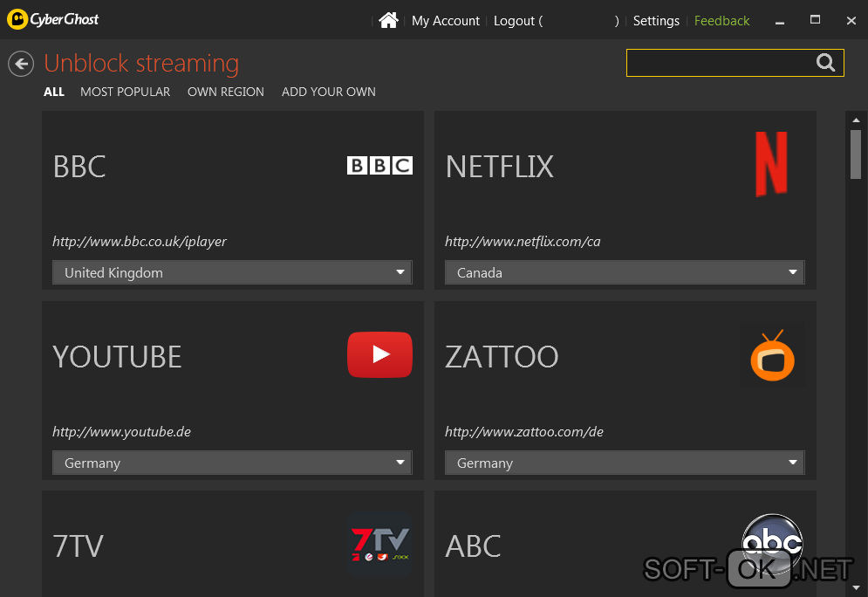Click the zattoo.com/de URL
868x597 pixels.
click(x=524, y=431)
